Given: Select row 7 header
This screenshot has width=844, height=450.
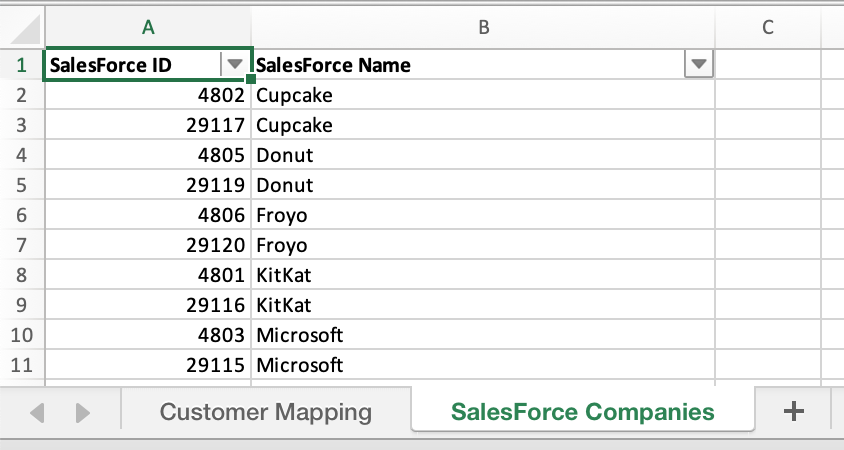Looking at the screenshot, I should click(x=22, y=245).
